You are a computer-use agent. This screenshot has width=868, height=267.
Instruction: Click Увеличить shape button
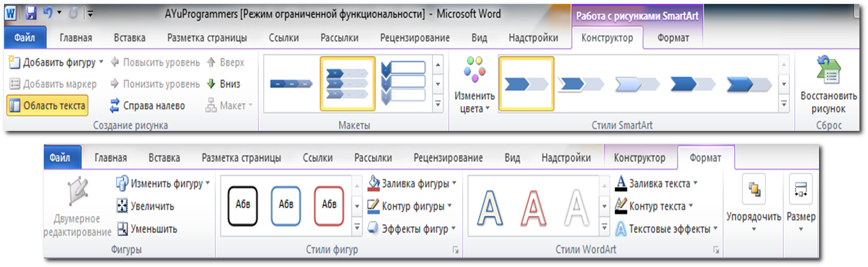click(x=145, y=206)
